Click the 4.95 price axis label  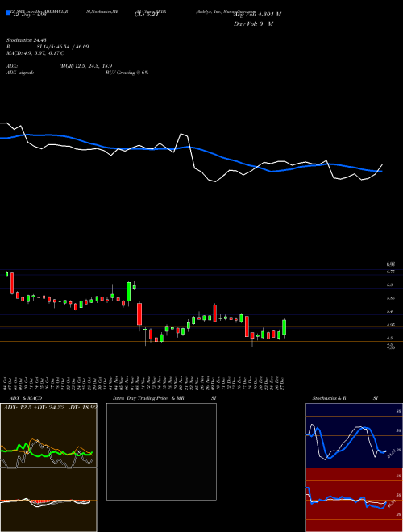point(390,325)
